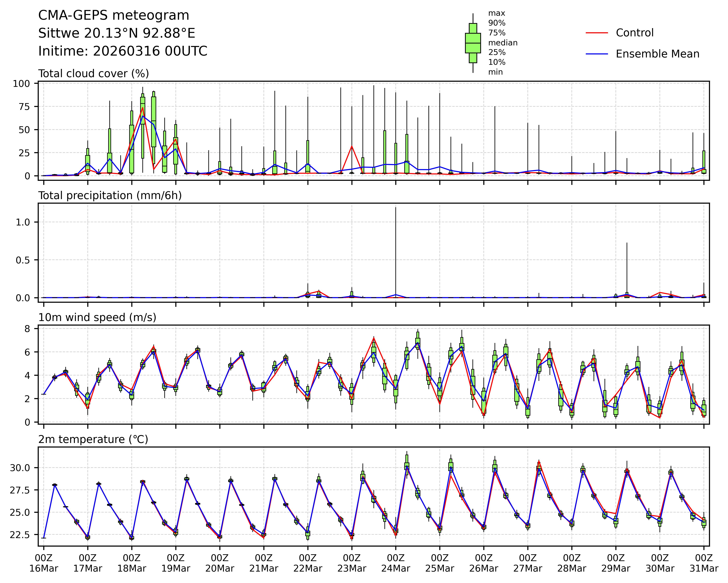Click the blue Ensemble Mean legend line
This screenshot has height=583, width=728.
pyautogui.click(x=597, y=54)
